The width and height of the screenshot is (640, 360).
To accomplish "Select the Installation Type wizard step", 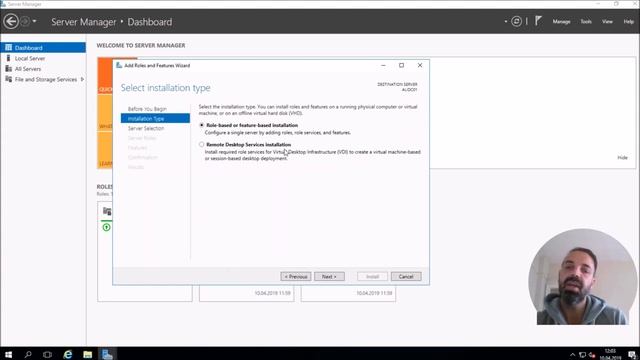I will click(x=155, y=118).
